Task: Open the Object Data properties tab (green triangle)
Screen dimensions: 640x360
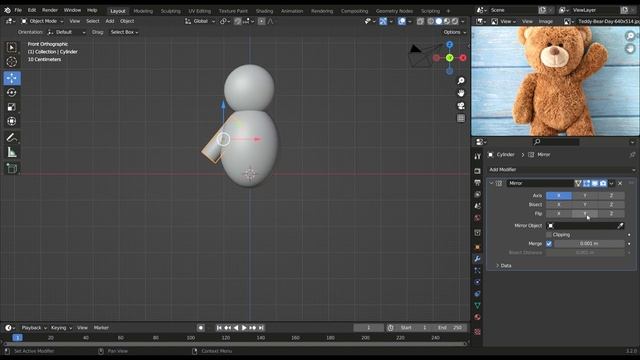Action: 477,305
